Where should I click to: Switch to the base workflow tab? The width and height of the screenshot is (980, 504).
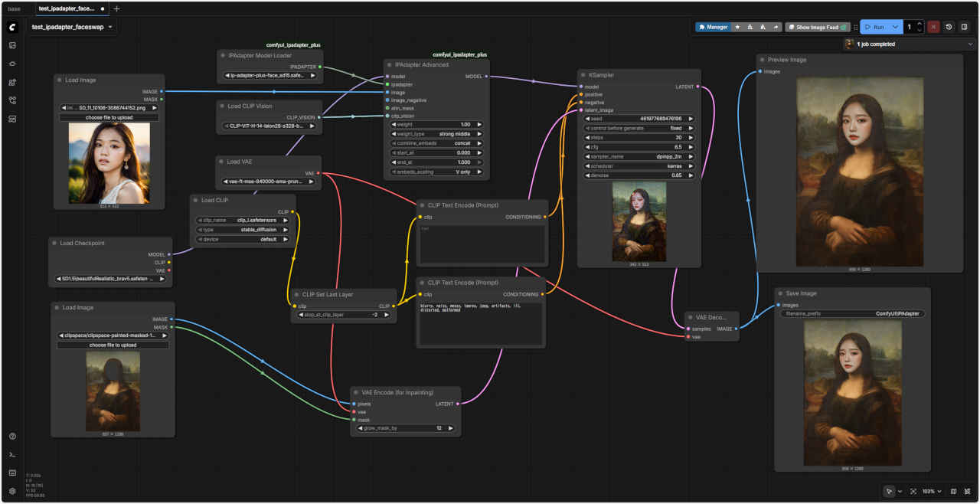coord(15,8)
